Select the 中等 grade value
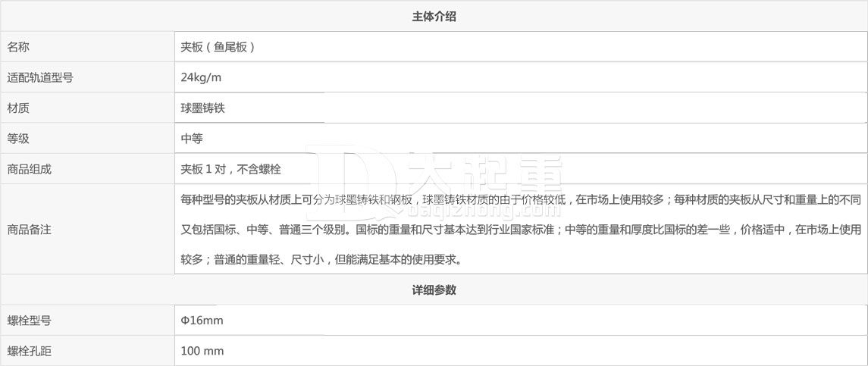 tap(192, 139)
